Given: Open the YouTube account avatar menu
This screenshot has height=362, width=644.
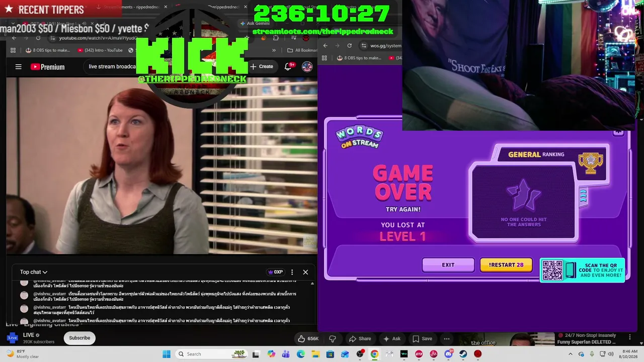Looking at the screenshot, I should coord(307,66).
